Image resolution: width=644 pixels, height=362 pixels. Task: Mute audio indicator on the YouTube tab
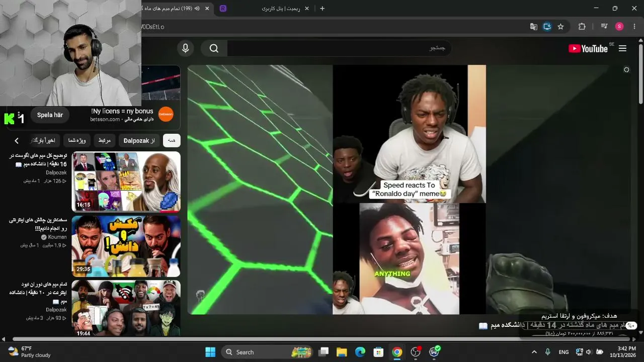[197, 9]
